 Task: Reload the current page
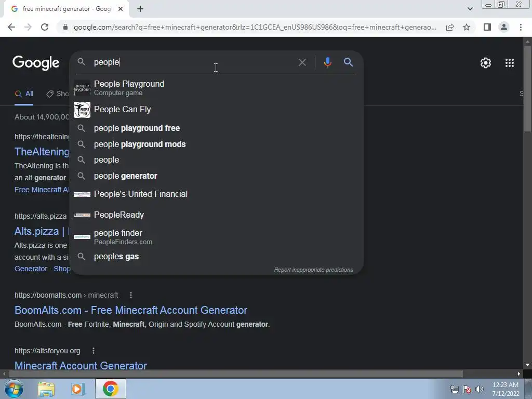(x=45, y=27)
